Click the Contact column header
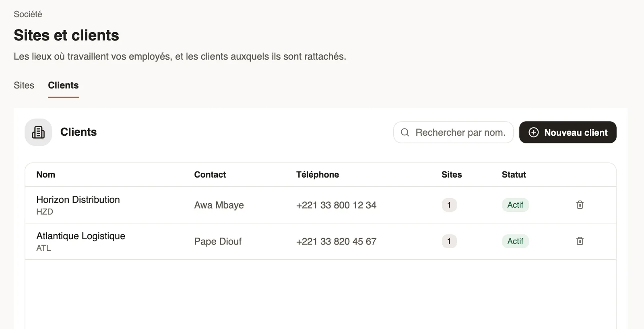 (210, 174)
